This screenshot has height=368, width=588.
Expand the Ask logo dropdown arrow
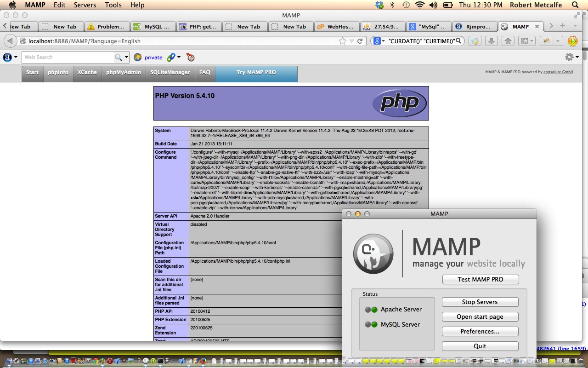point(16,57)
